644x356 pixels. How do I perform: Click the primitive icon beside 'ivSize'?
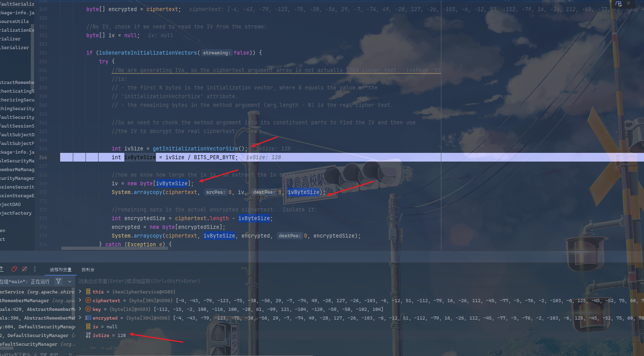pos(88,335)
